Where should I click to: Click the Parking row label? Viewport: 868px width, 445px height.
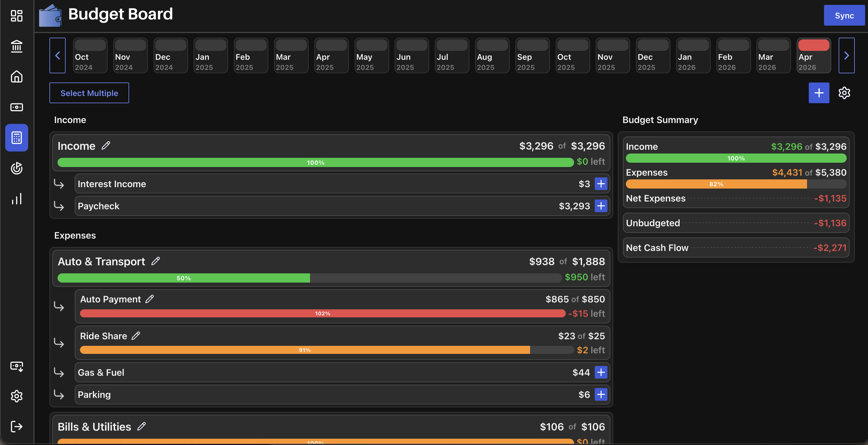click(94, 395)
